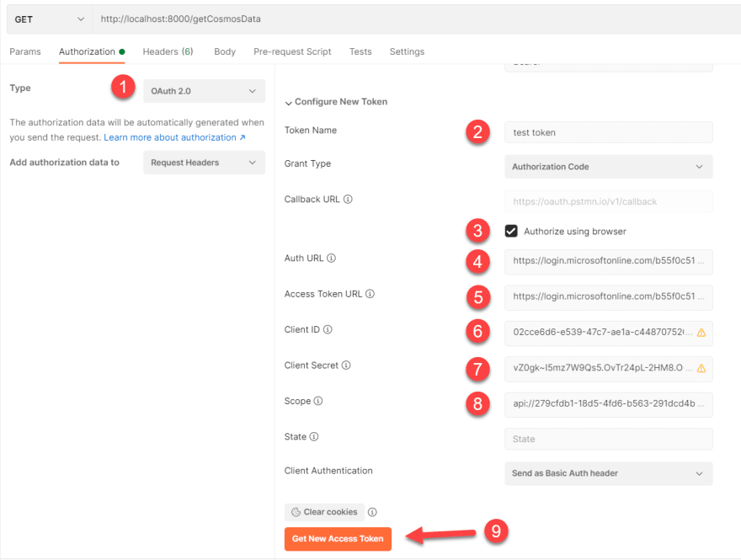This screenshot has height=560, width=741.
Task: Click the warning icon in Client ID field
Action: pyautogui.click(x=701, y=333)
